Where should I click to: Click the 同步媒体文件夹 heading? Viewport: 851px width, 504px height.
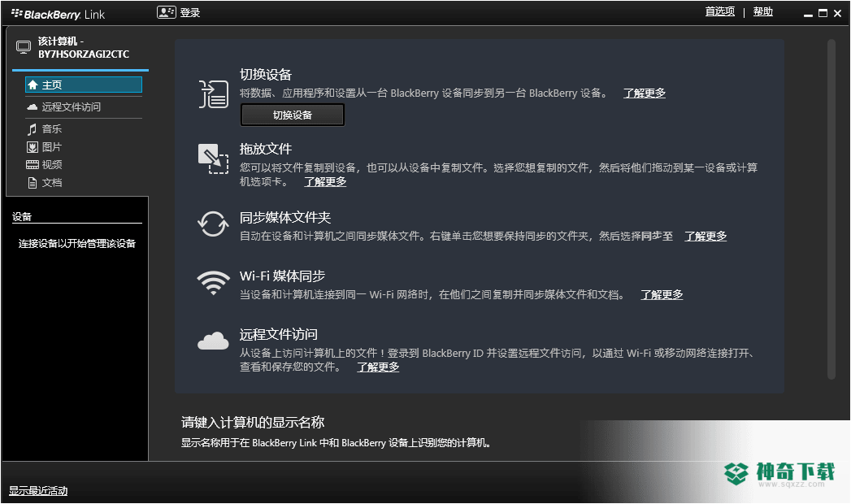coord(285,218)
